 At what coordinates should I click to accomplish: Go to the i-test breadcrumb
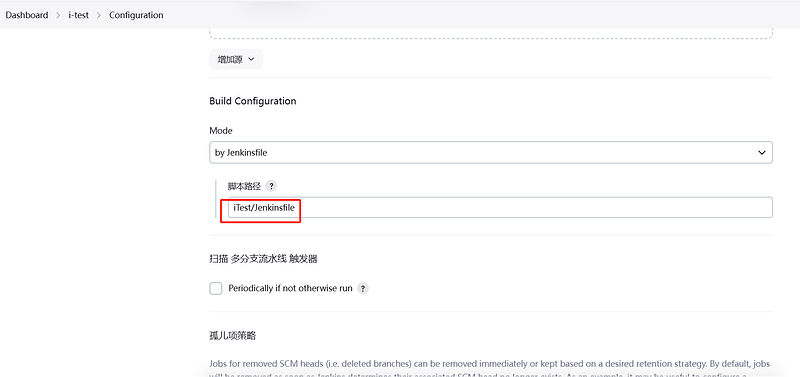[79, 15]
